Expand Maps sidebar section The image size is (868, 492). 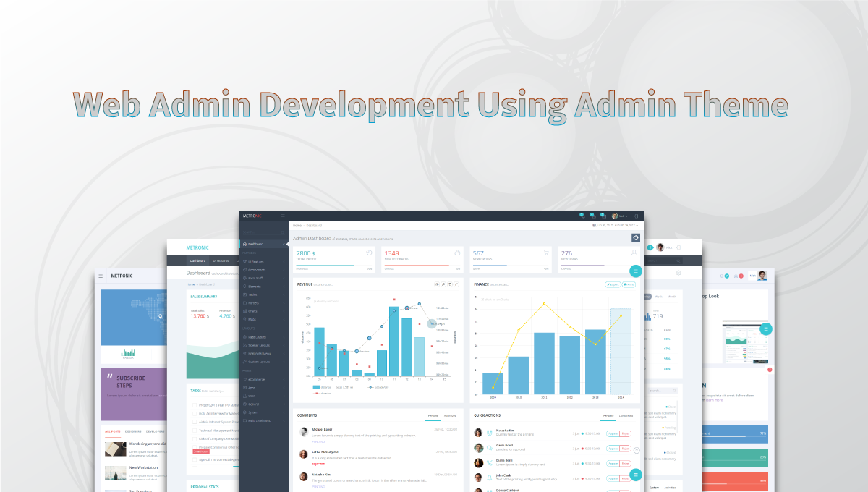(264, 319)
